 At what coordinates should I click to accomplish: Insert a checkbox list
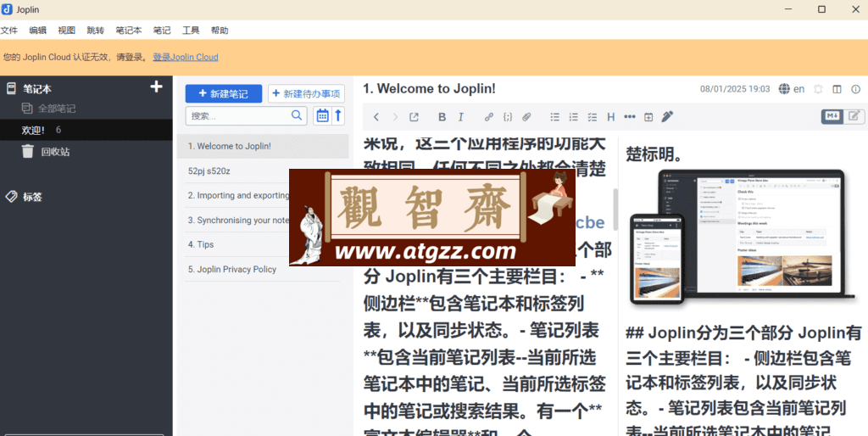(593, 117)
